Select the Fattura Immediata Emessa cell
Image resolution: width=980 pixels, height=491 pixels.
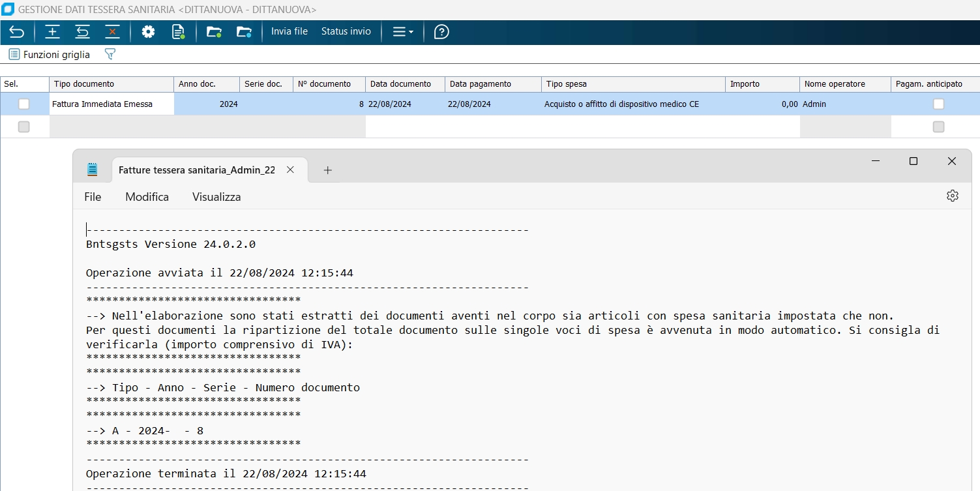tap(111, 104)
